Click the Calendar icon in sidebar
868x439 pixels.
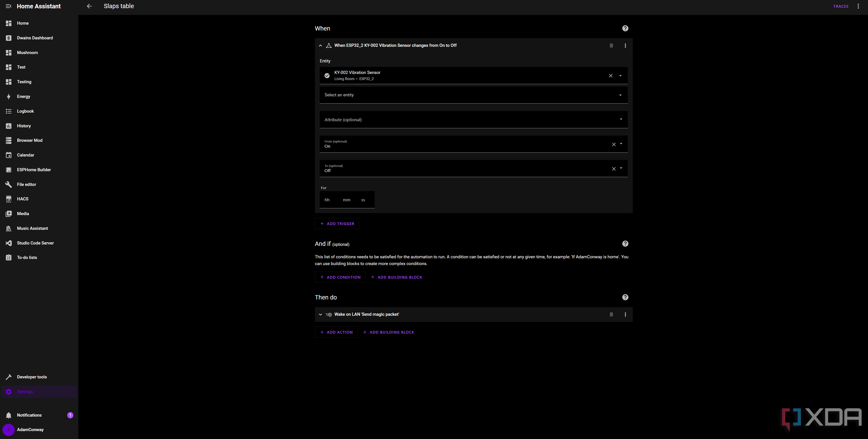(9, 155)
